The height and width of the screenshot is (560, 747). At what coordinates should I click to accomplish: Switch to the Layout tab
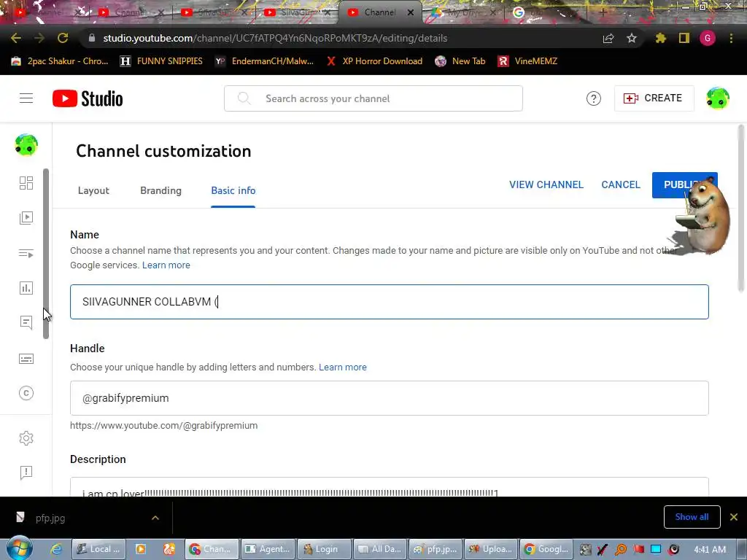coord(93,190)
